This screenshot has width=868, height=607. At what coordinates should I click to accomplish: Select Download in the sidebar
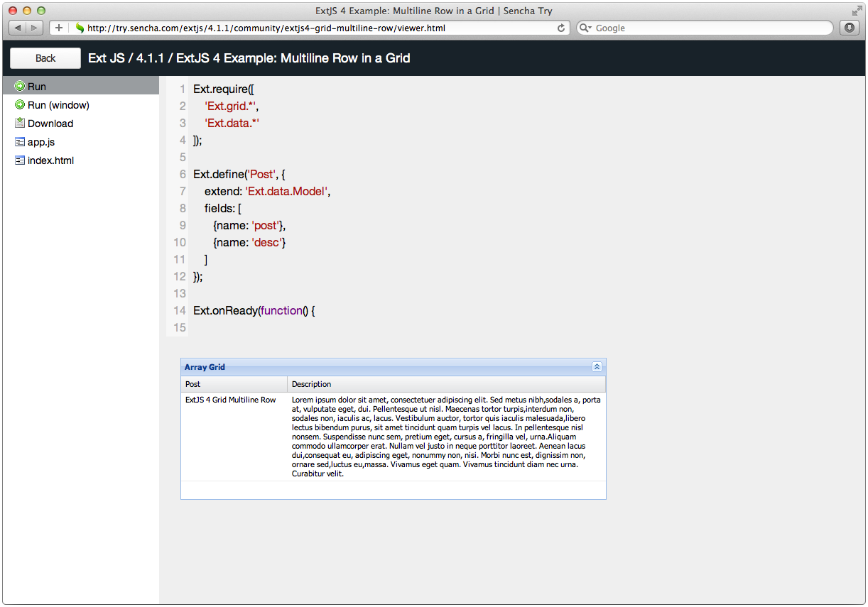pos(81,124)
